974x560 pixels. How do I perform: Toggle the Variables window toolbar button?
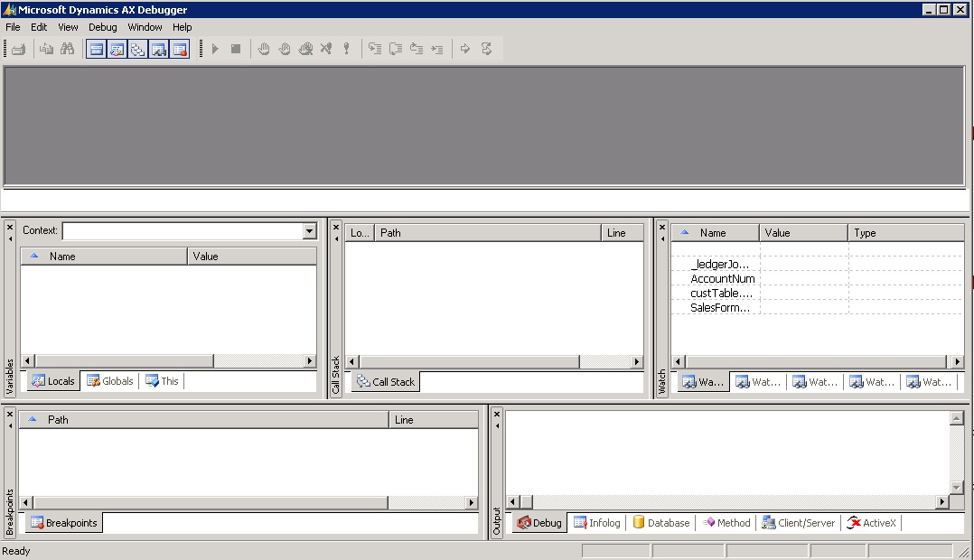point(117,49)
